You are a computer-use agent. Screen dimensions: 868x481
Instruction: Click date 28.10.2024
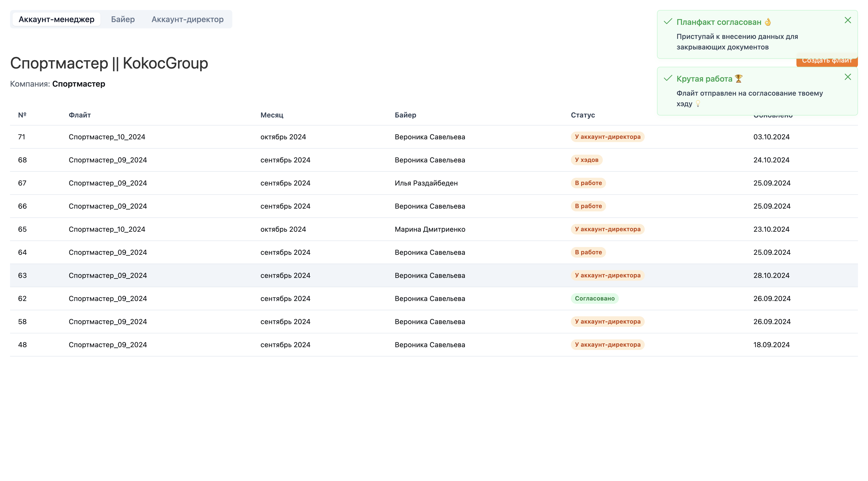click(x=771, y=275)
